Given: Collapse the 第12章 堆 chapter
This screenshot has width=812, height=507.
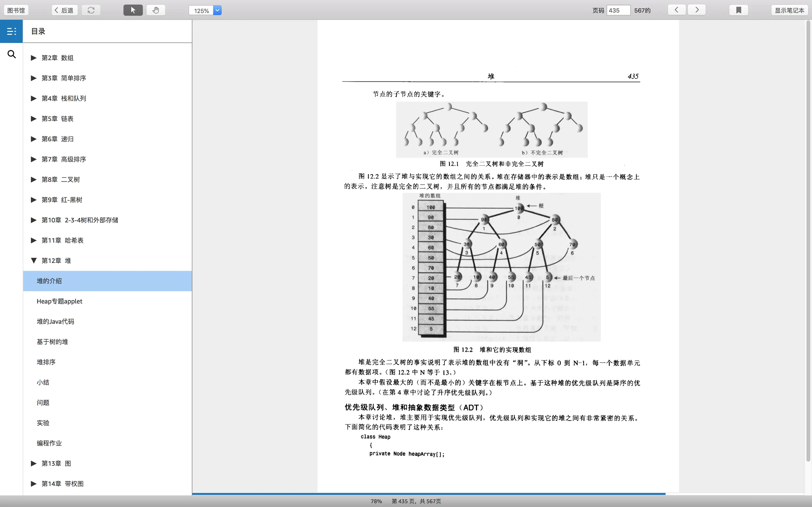Looking at the screenshot, I should 34,260.
